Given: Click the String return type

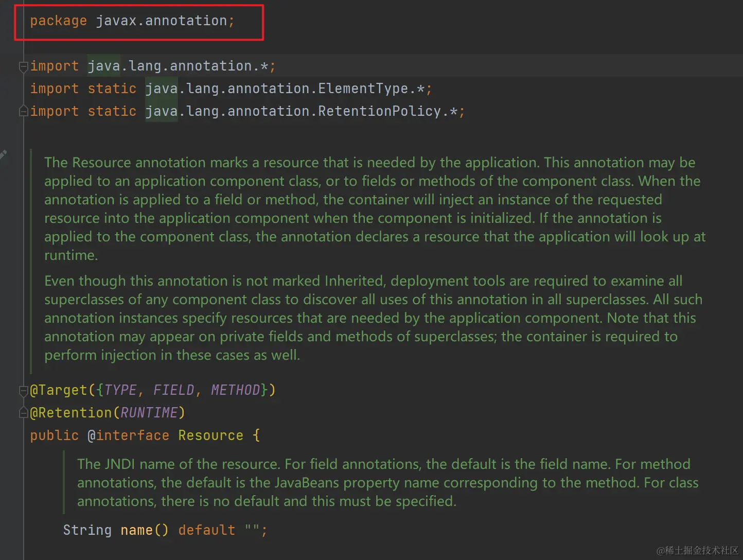Looking at the screenshot, I should 87,530.
